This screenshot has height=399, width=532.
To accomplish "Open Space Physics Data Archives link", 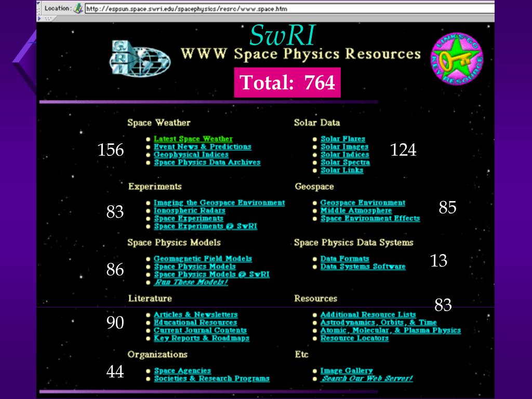I will 207,162.
